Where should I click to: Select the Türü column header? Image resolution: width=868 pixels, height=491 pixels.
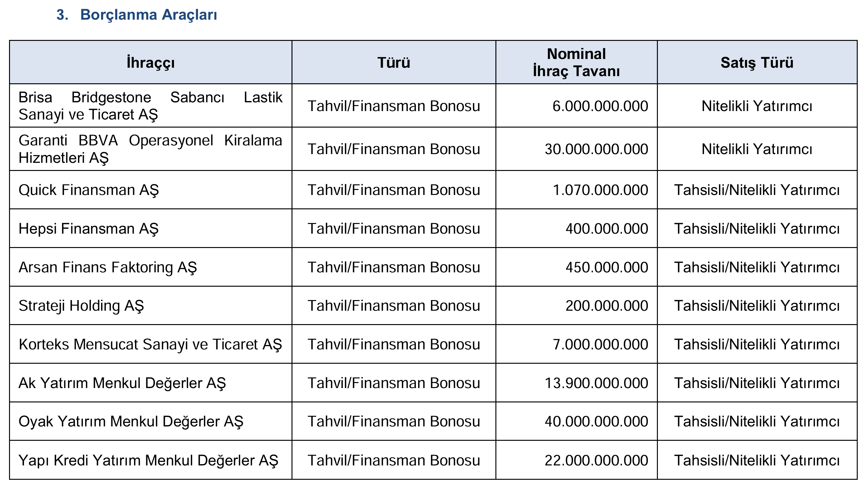(393, 62)
